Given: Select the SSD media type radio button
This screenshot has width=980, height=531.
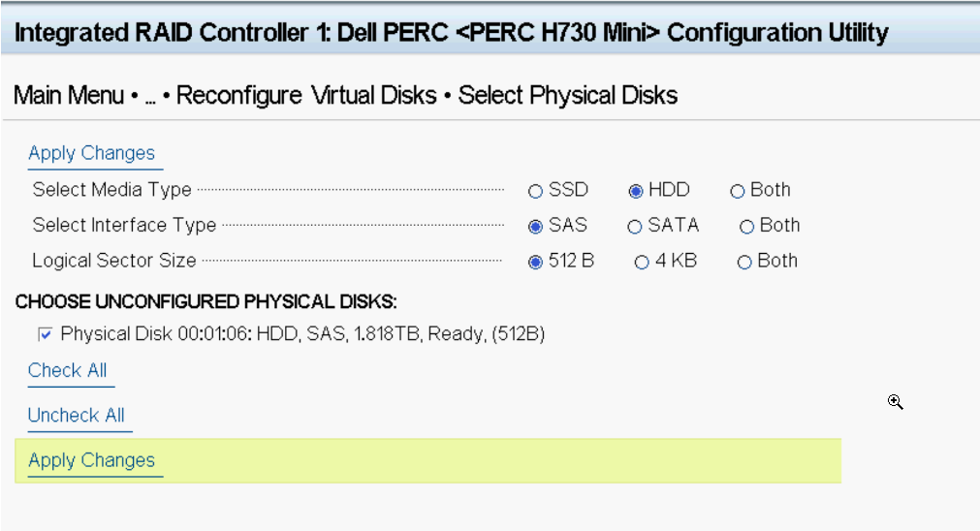Looking at the screenshot, I should click(535, 191).
